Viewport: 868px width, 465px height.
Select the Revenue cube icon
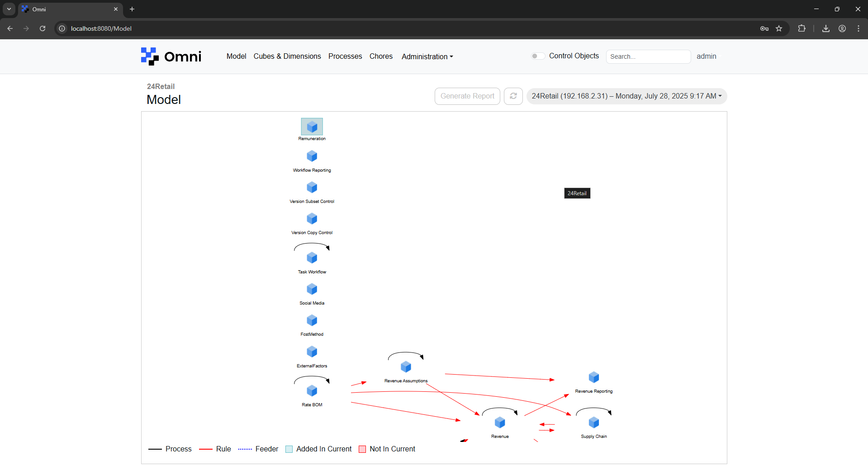click(500, 423)
